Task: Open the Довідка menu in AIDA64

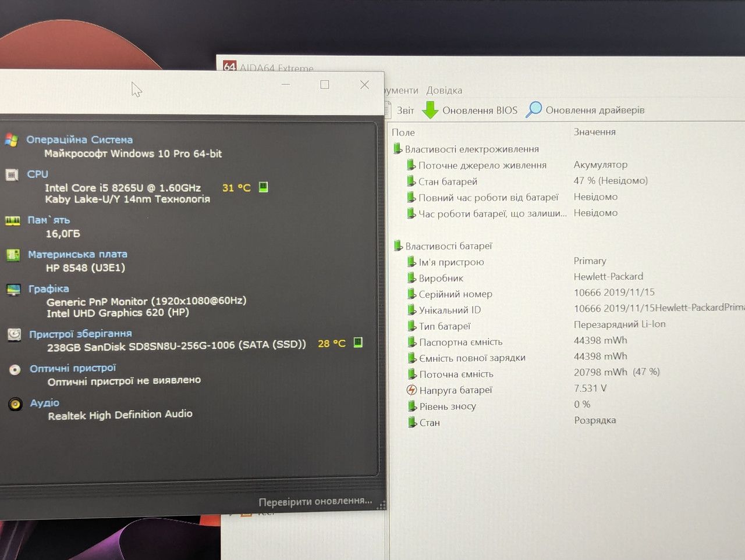Action: 444,90
